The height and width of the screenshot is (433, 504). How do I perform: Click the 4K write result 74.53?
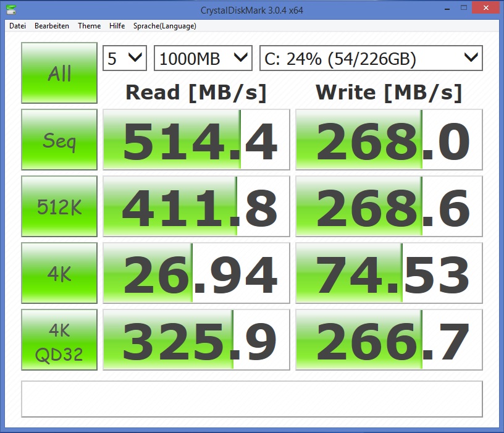[389, 273]
